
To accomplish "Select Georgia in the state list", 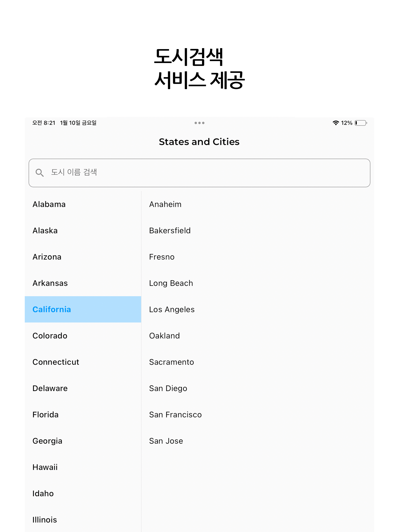I will point(83,441).
